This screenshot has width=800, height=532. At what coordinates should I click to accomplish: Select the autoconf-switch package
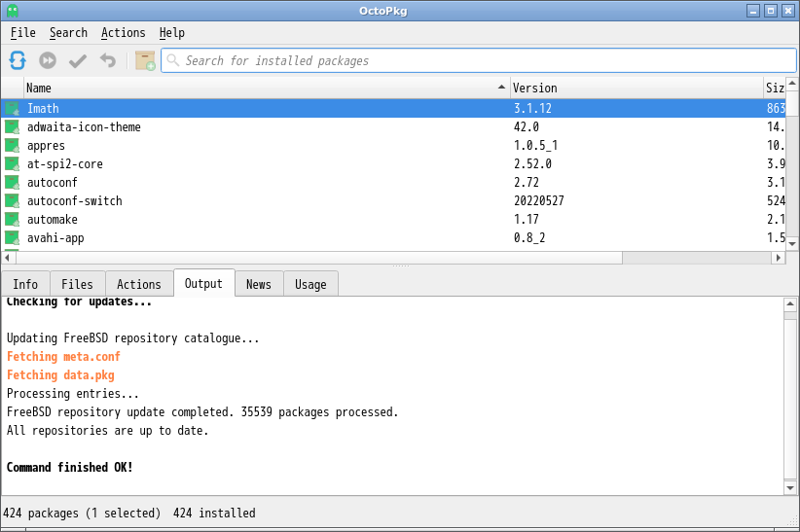(x=393, y=200)
